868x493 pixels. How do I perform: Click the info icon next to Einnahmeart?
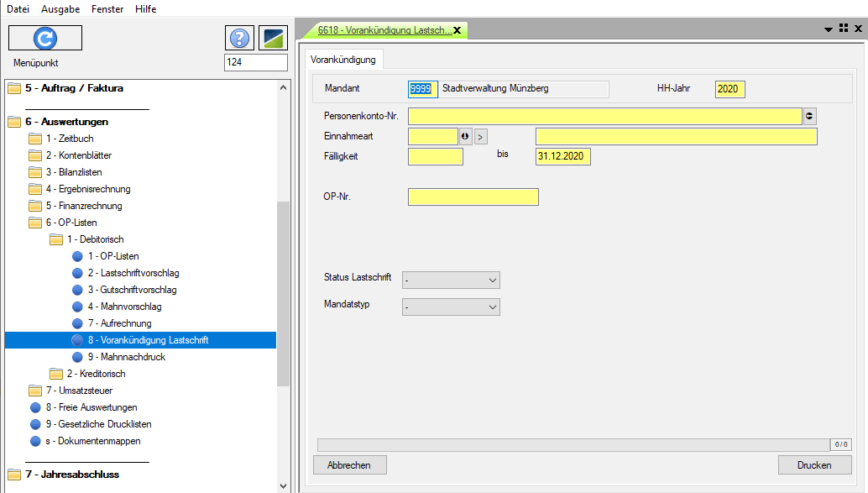click(x=466, y=136)
